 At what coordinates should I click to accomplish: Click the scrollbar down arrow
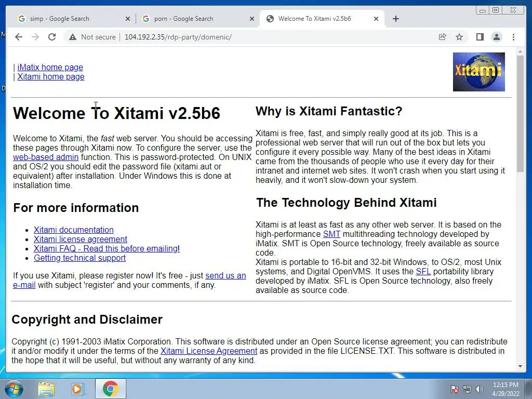[520, 366]
